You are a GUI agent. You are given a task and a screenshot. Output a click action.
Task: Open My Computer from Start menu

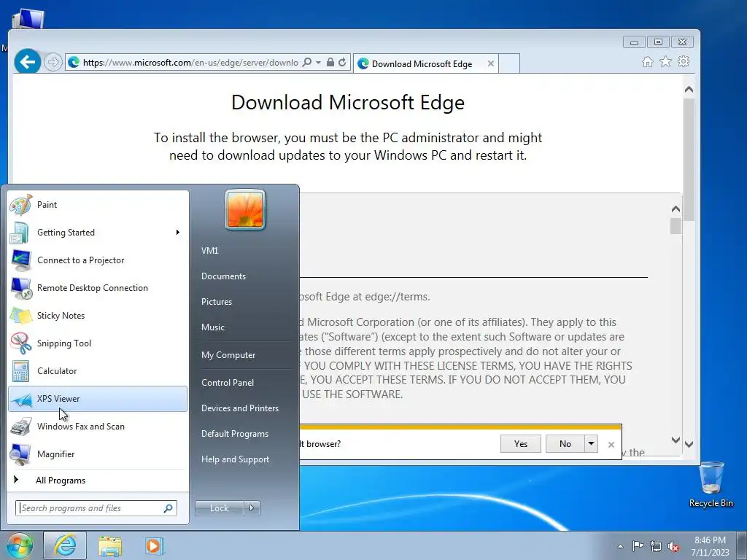[228, 355]
